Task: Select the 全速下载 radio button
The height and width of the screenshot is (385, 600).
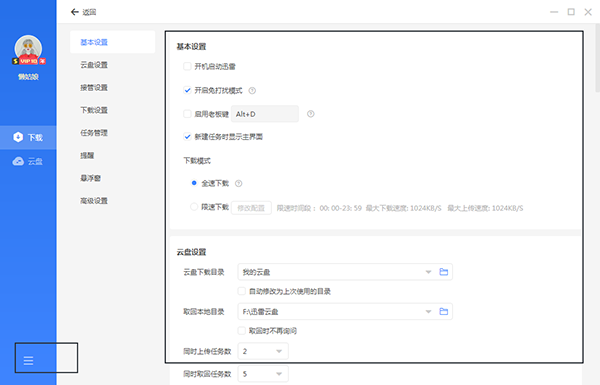Action: click(x=194, y=183)
